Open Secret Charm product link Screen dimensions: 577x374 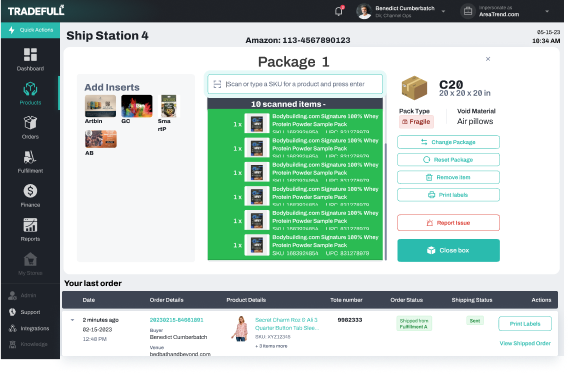point(287,324)
